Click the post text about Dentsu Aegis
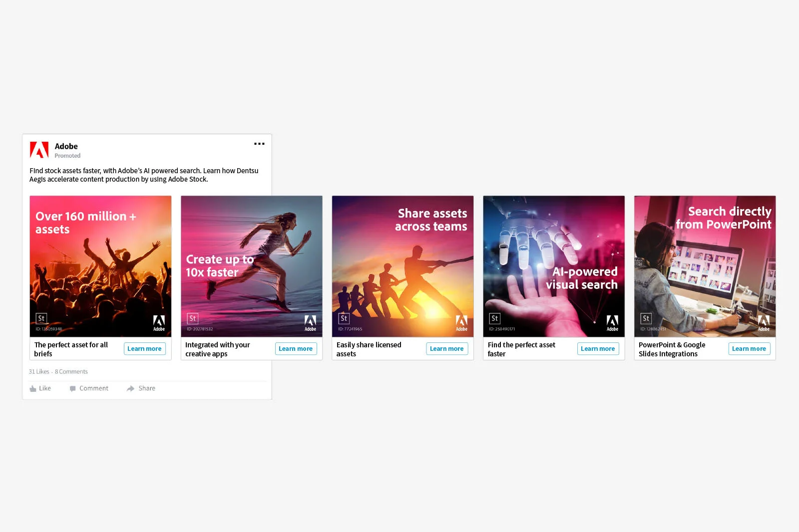 pos(144,175)
